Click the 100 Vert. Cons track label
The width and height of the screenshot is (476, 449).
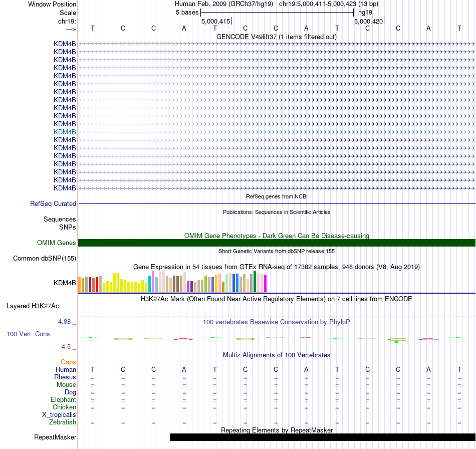click(x=28, y=334)
